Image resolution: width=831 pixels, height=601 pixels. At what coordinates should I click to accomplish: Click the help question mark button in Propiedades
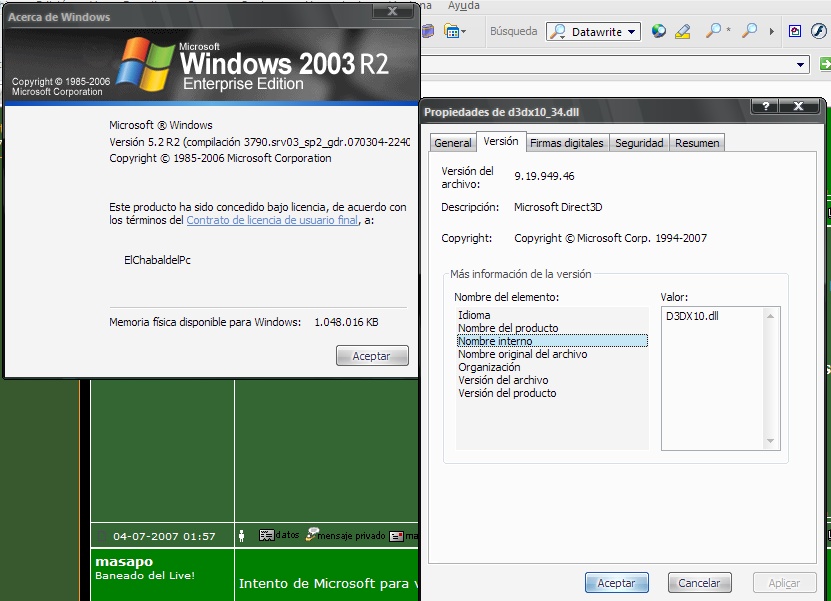click(x=765, y=106)
